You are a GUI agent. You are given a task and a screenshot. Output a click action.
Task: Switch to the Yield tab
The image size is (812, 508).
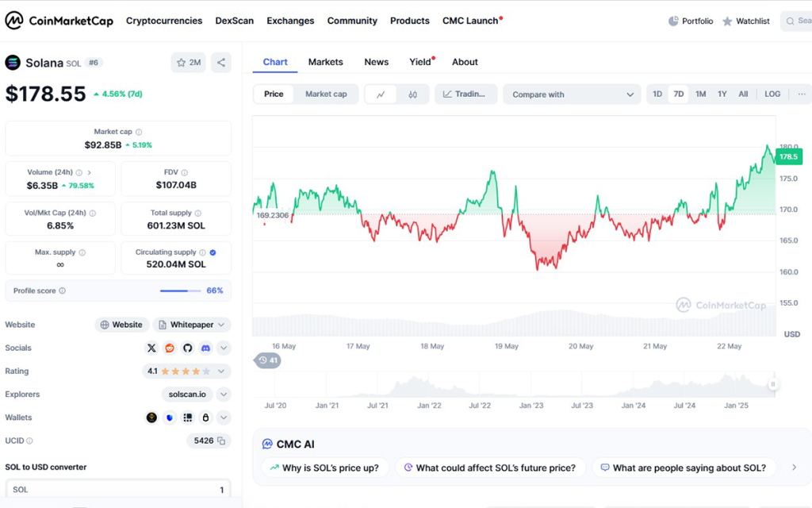pos(422,62)
